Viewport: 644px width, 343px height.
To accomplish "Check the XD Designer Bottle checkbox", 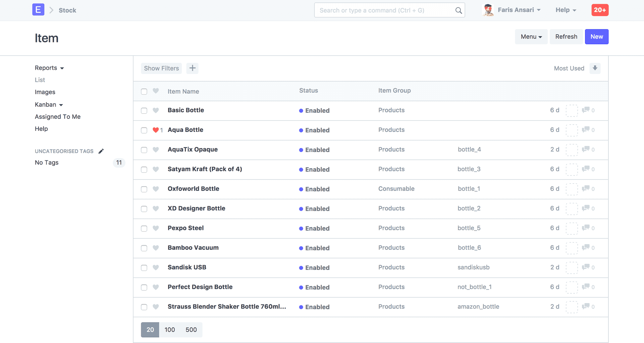I will 144,209.
